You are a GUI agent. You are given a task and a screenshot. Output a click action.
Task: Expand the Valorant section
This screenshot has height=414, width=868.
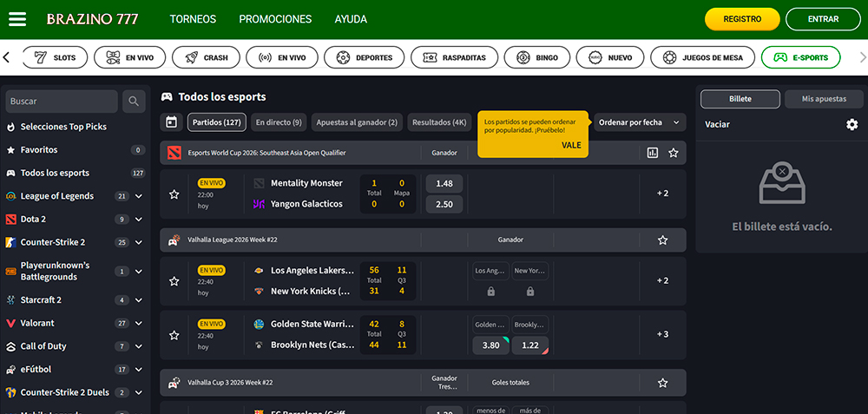click(138, 323)
